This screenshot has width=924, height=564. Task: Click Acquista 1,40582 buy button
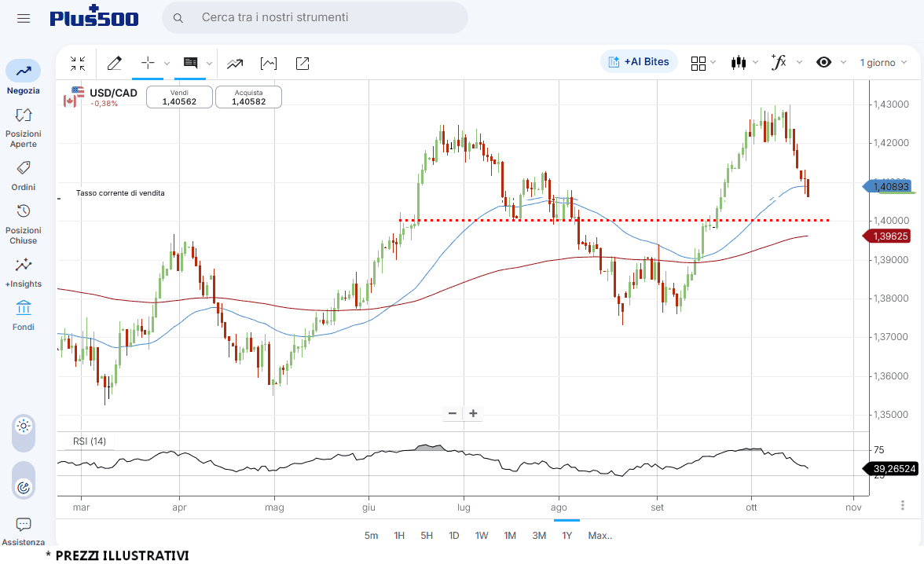[248, 97]
